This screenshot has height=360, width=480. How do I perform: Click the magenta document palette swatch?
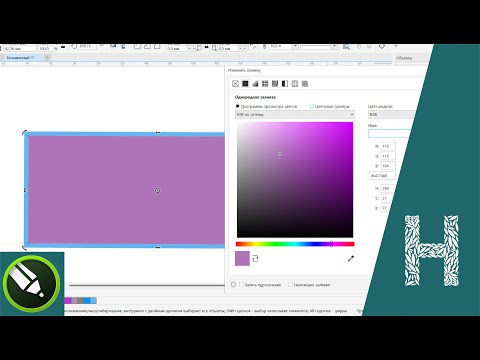coord(68,301)
